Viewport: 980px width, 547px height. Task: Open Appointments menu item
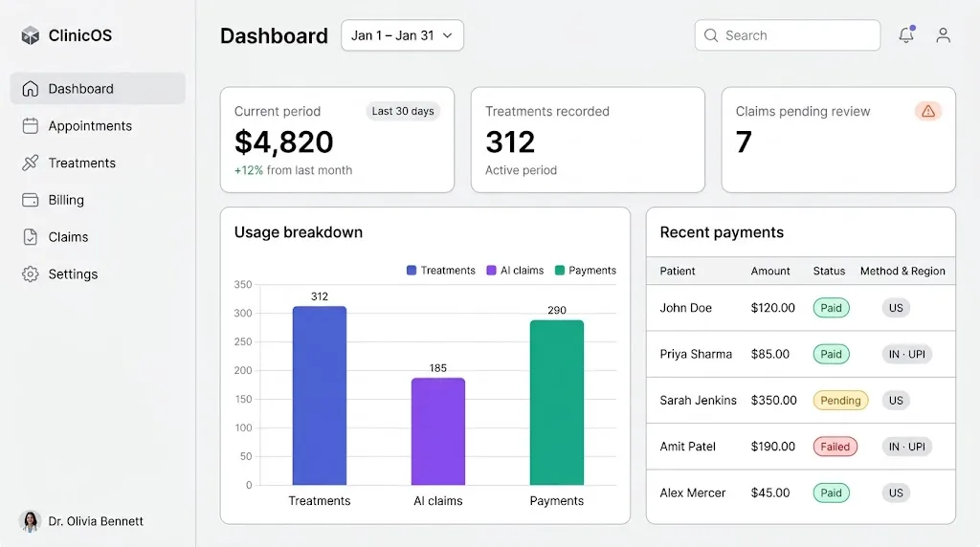click(x=99, y=126)
